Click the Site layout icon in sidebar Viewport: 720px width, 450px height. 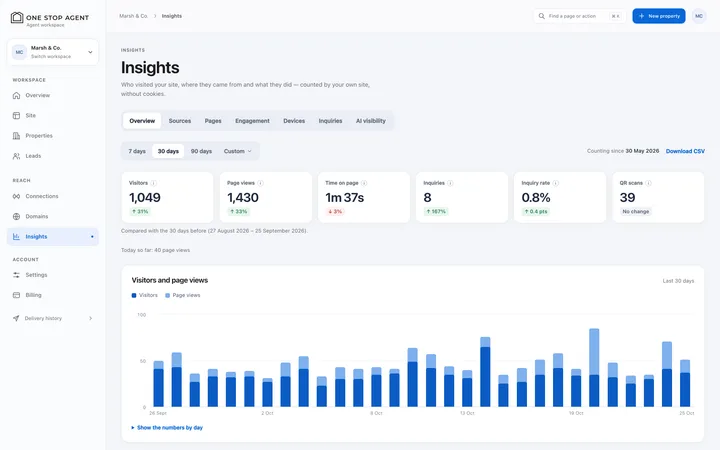pos(17,116)
